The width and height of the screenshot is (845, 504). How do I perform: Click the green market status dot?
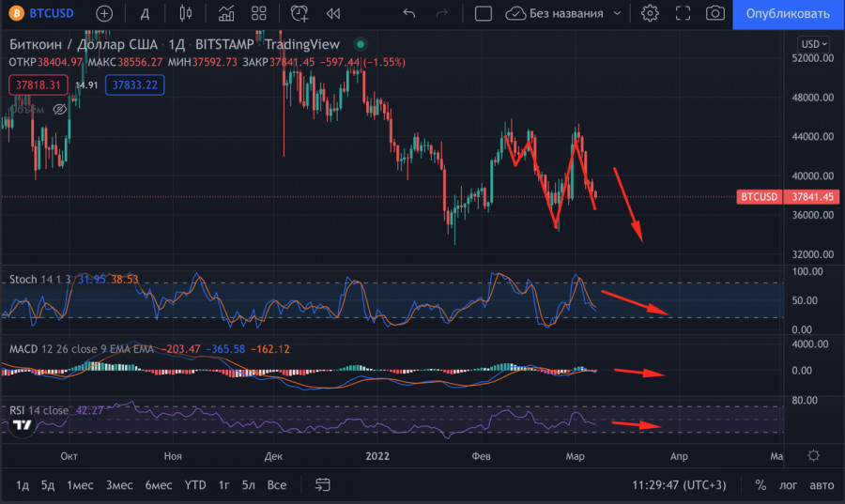[361, 44]
